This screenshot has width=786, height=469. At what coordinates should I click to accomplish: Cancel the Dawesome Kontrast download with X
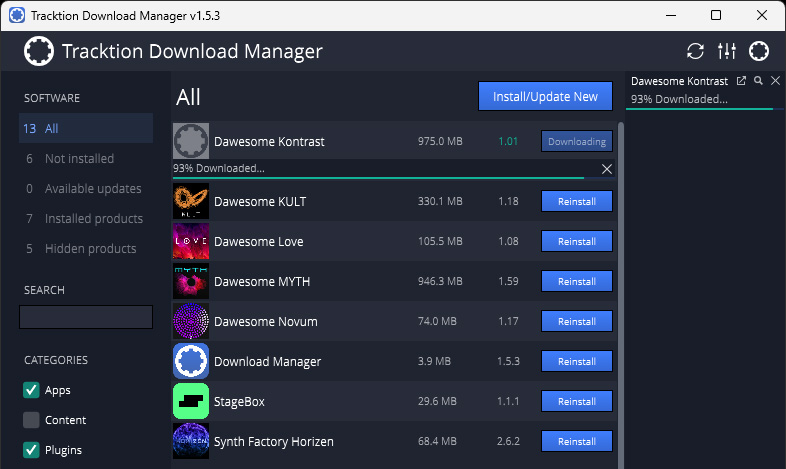(x=606, y=169)
